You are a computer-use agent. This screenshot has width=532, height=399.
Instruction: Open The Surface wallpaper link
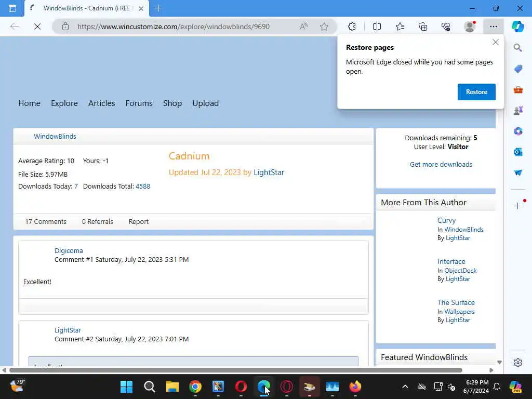(456, 303)
